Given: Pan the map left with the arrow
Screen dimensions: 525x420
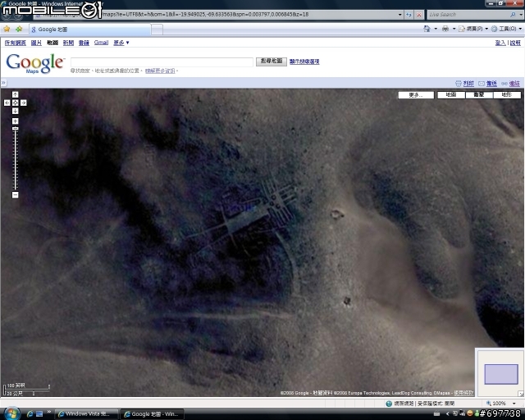Looking at the screenshot, I should pyautogui.click(x=7, y=103).
